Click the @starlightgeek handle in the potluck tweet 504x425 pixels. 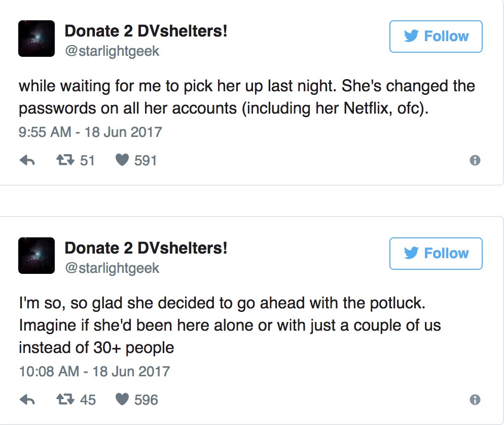112,268
